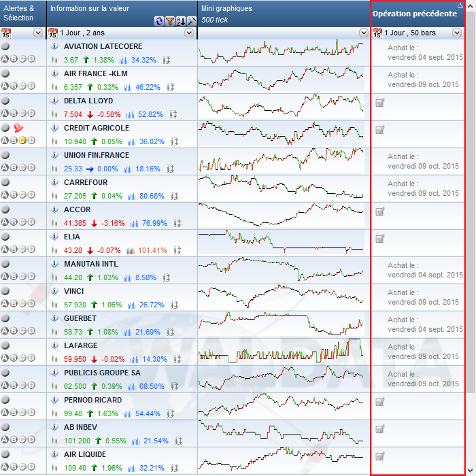Open dropdown in Alertes & Sélection column
The image size is (476, 476).
[38, 33]
